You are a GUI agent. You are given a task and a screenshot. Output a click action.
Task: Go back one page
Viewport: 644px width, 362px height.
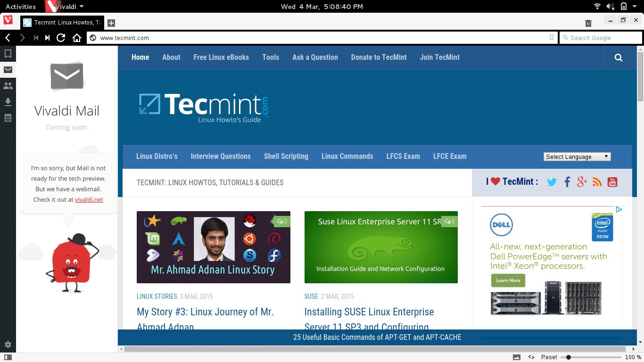point(8,38)
